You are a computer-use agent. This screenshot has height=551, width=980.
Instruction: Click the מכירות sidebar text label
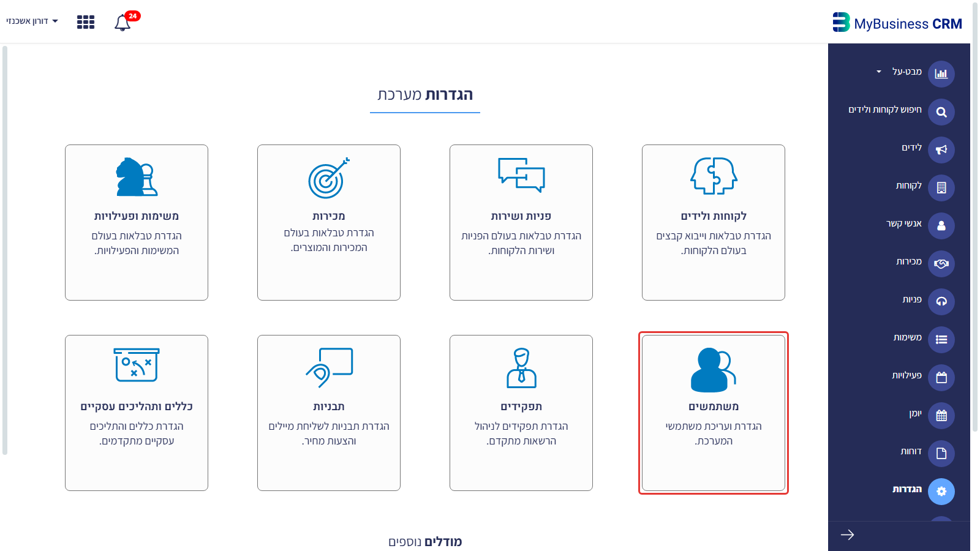(x=909, y=261)
